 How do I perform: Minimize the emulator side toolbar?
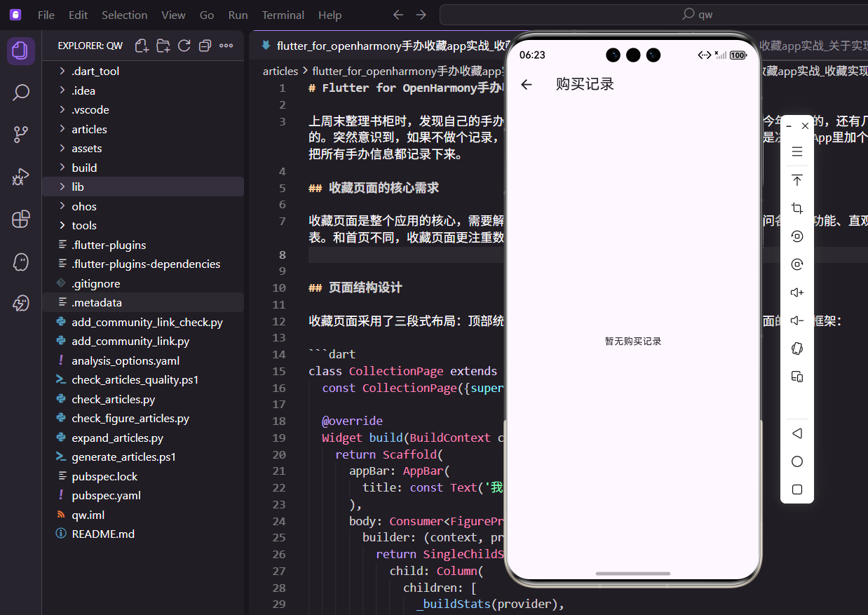point(789,126)
